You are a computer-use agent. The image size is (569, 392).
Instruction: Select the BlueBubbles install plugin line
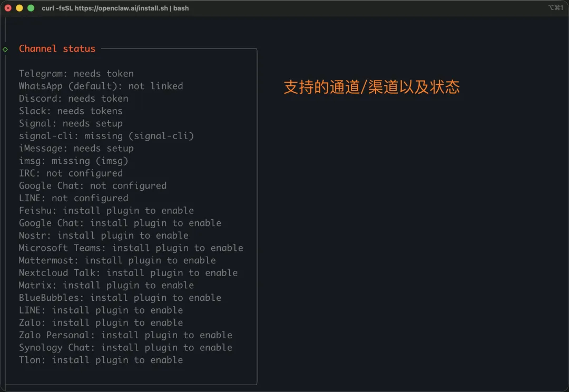[120, 298]
